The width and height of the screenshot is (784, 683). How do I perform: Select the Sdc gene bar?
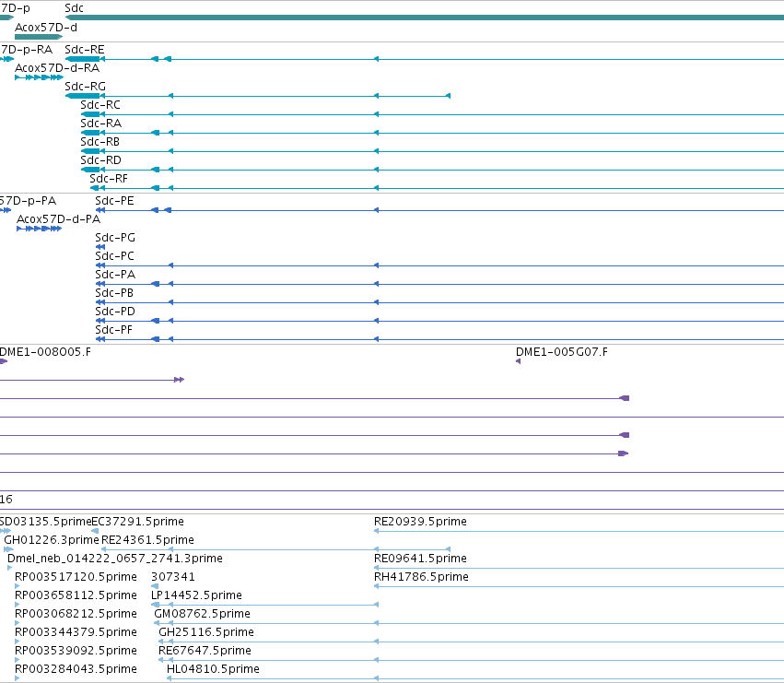click(425, 18)
